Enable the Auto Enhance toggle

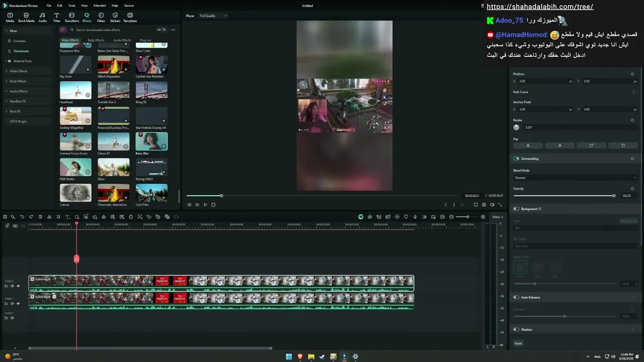pyautogui.click(x=516, y=297)
